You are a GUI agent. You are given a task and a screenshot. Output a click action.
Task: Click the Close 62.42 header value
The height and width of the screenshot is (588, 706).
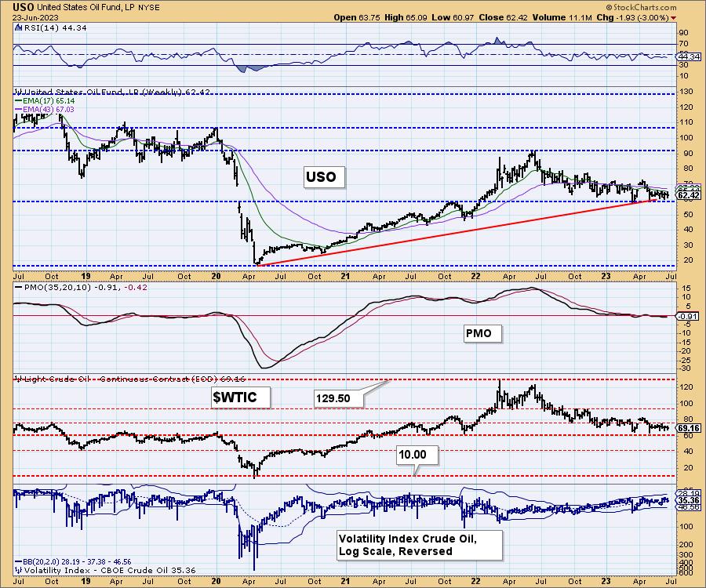[504, 17]
